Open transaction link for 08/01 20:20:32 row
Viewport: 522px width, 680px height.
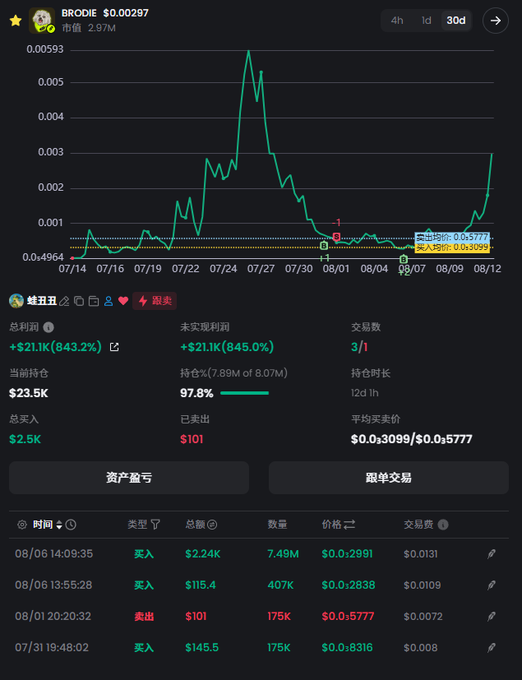click(491, 616)
